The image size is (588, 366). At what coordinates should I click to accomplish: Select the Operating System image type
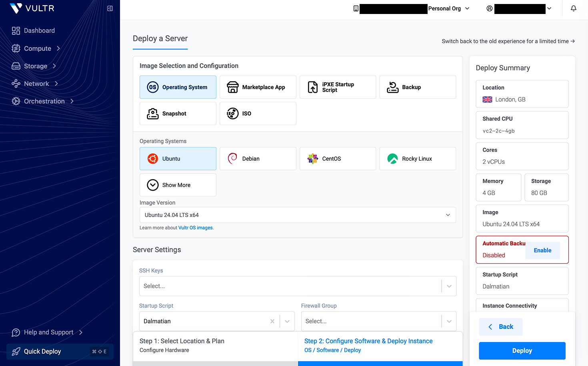click(178, 87)
